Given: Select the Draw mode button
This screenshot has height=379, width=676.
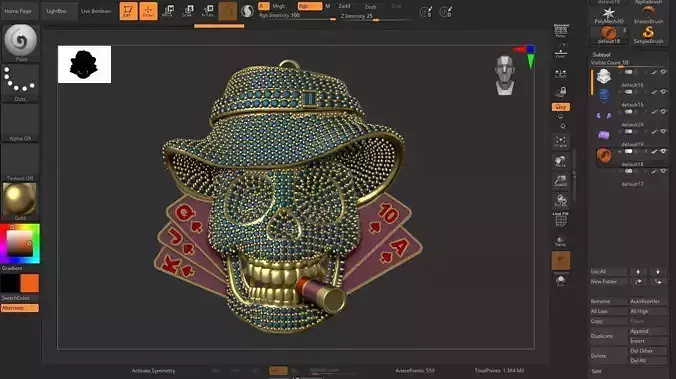Looking at the screenshot, I should point(148,11).
